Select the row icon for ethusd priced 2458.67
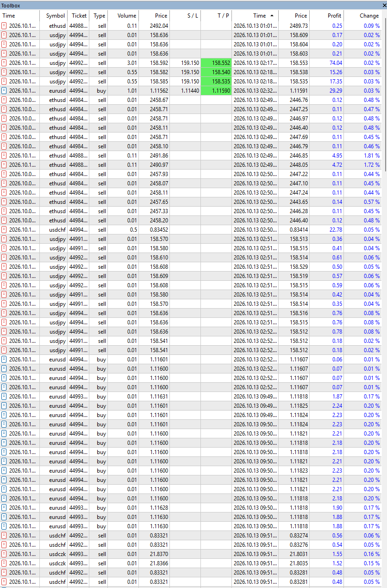This screenshot has height=588, width=387. (4, 100)
